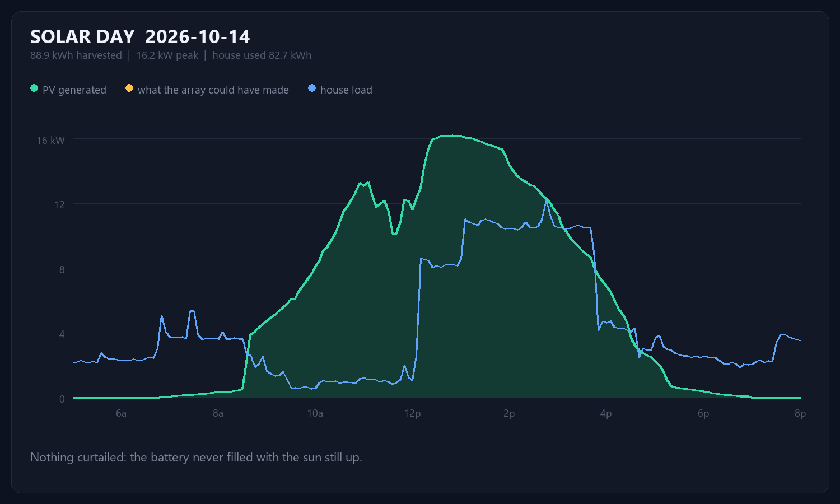The height and width of the screenshot is (504, 840).
Task: Click the '2p' time axis label
Action: click(509, 413)
